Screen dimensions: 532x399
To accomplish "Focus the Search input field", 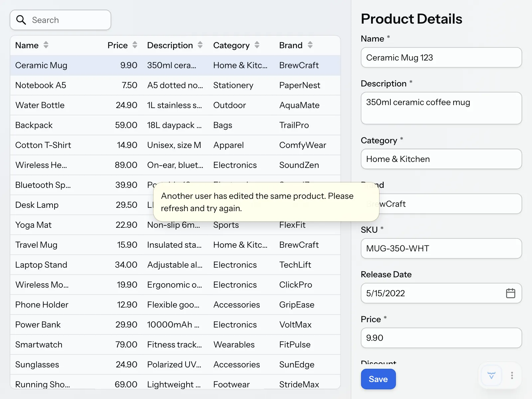I will coord(61,20).
